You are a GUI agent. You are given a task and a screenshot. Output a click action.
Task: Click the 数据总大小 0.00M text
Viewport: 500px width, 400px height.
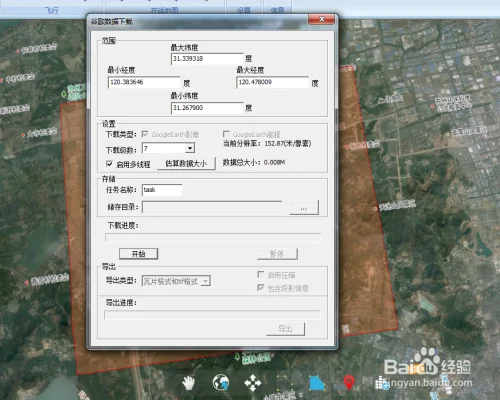pyautogui.click(x=254, y=162)
